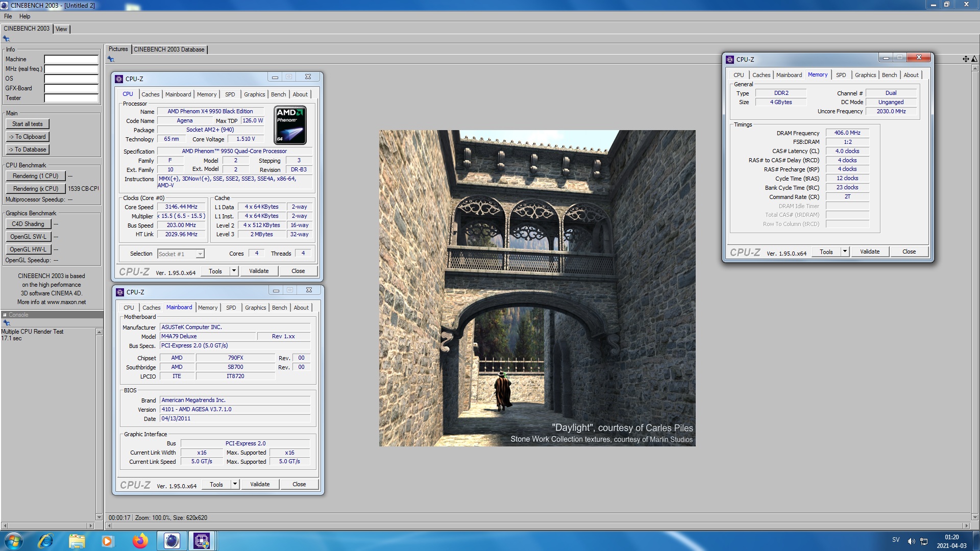
Task: Open Tools dropdown arrow in CPU-Z CPU window
Action: pos(234,271)
